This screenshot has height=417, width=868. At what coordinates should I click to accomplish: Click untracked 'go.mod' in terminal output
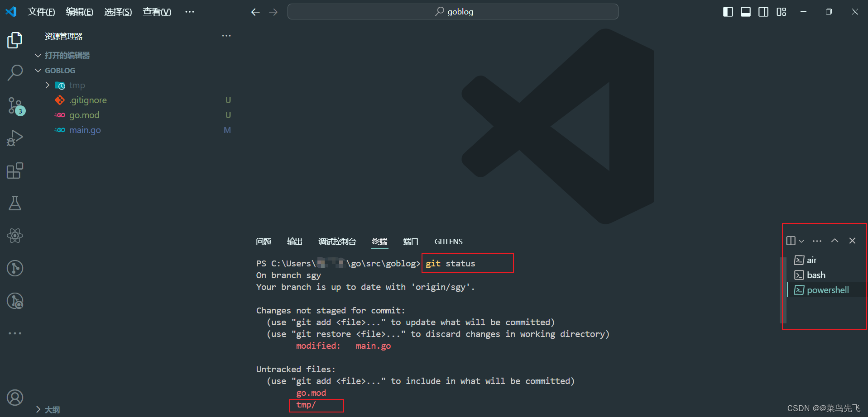click(311, 393)
